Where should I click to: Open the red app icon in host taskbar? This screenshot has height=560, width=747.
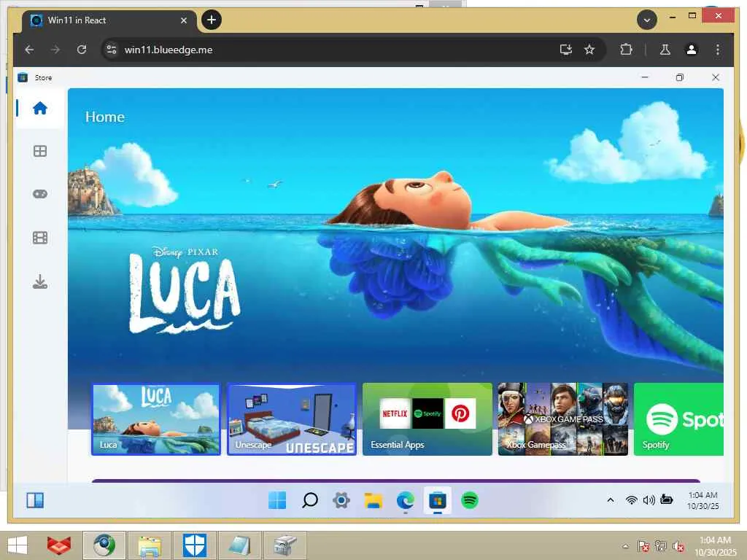tap(59, 545)
